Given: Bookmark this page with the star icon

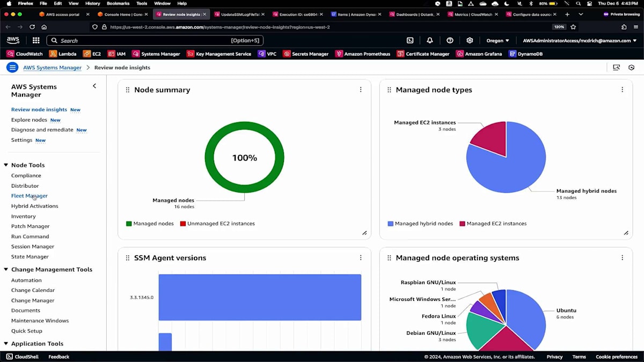Looking at the screenshot, I should [x=573, y=27].
